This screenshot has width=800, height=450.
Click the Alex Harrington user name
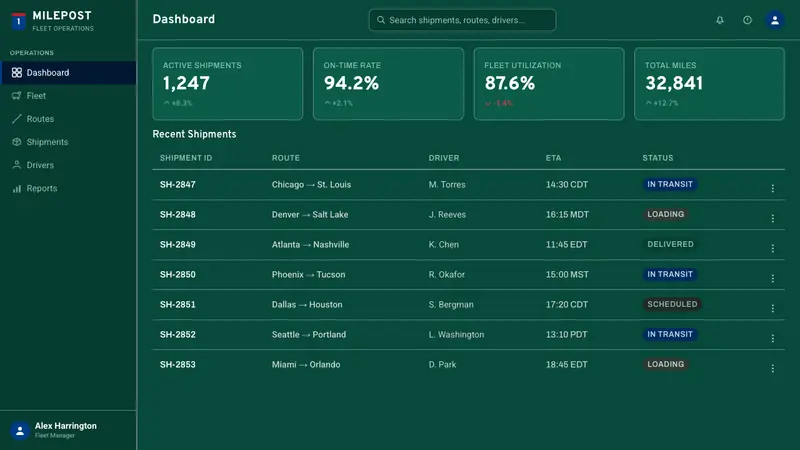coord(66,426)
